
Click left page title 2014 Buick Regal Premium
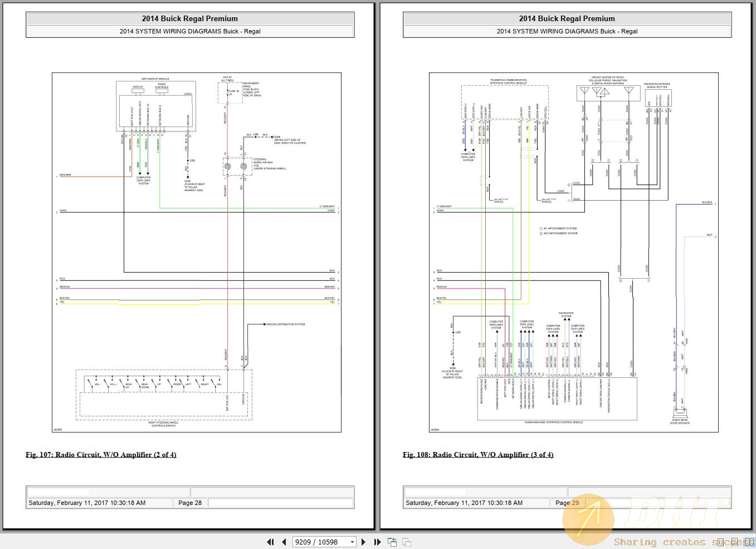click(190, 18)
